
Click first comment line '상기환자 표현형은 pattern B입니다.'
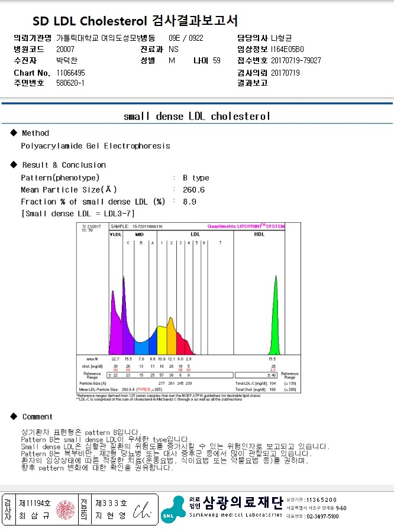81,432
